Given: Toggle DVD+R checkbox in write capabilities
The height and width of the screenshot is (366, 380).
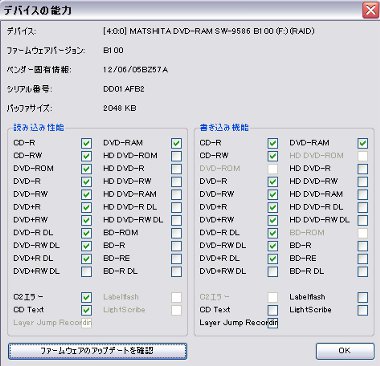Looking at the screenshot, I should (x=273, y=207).
